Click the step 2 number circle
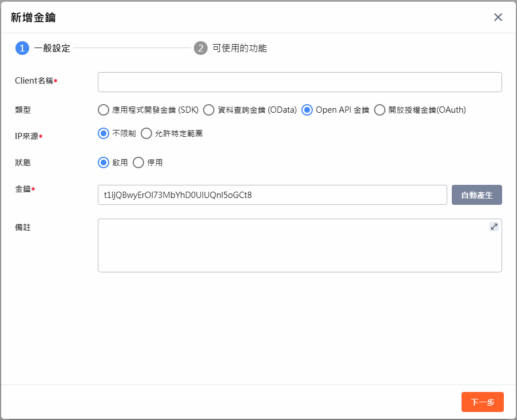The width and height of the screenshot is (517, 420). pyautogui.click(x=200, y=48)
